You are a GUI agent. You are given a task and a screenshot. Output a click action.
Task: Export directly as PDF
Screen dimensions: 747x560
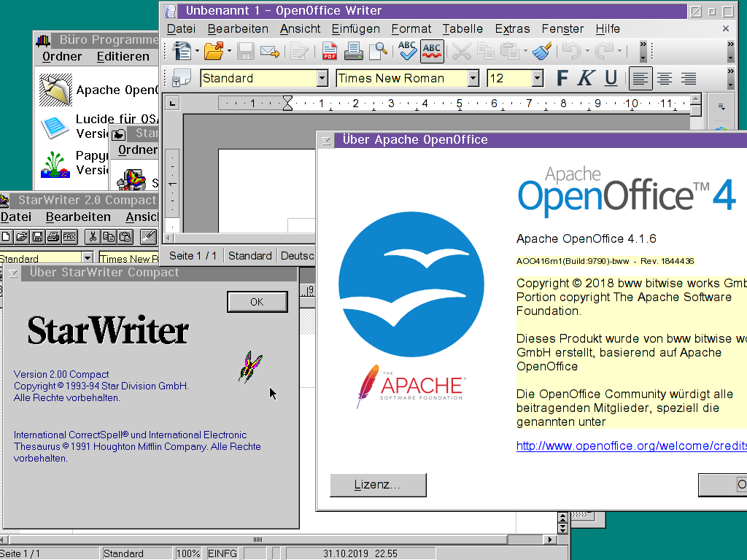[329, 51]
